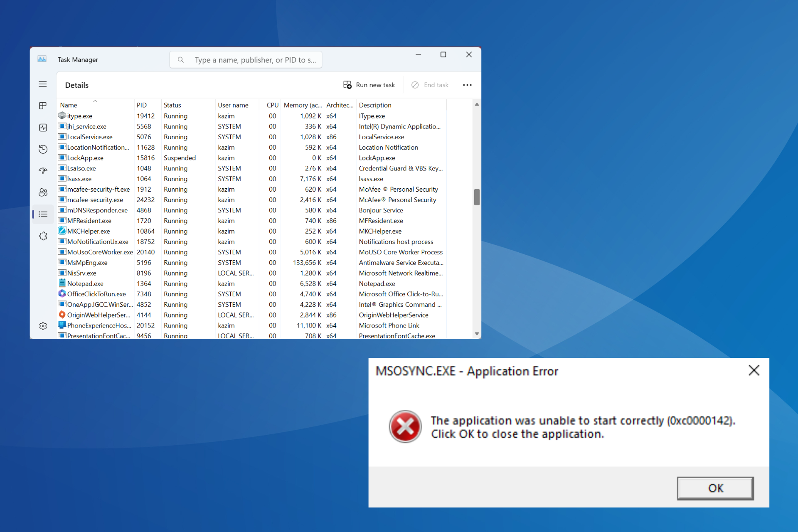Click the scrollbar up arrow
This screenshot has height=532, width=798.
(477, 104)
